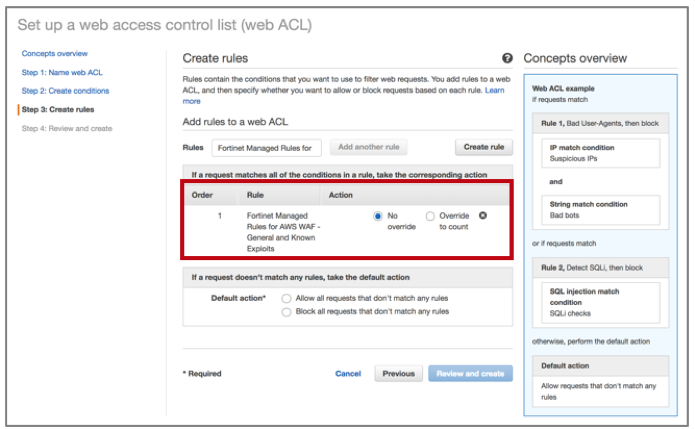
Task: Choose Block all requests default action
Action: [x=287, y=311]
